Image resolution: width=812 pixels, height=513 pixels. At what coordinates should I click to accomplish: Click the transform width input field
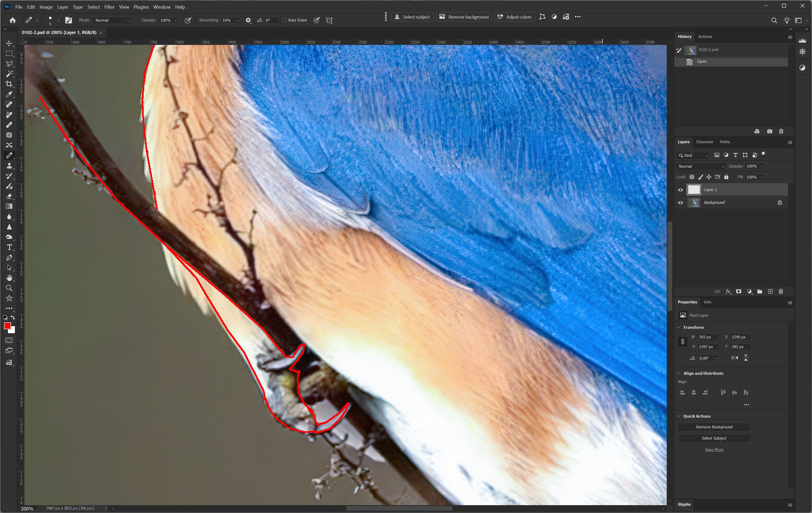pyautogui.click(x=707, y=337)
